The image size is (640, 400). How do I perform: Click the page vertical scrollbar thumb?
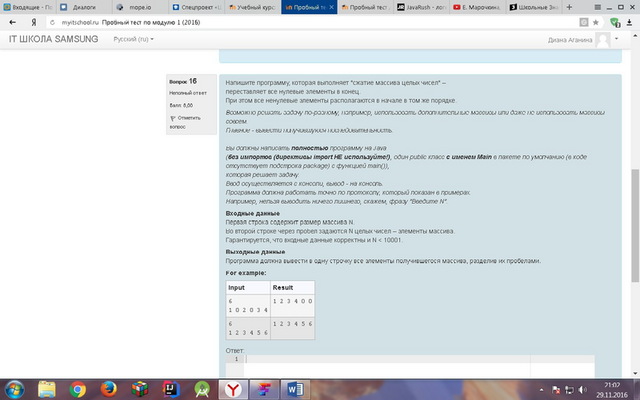pyautogui.click(x=635, y=225)
